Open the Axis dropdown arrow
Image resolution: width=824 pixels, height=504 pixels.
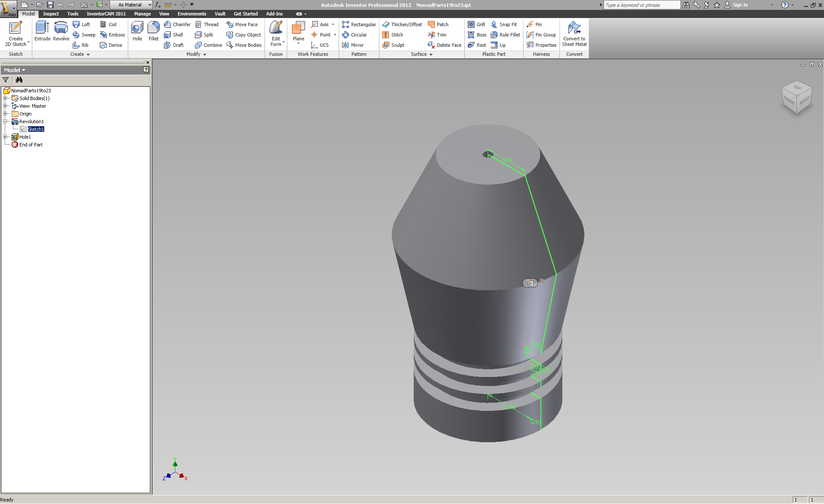pos(333,24)
